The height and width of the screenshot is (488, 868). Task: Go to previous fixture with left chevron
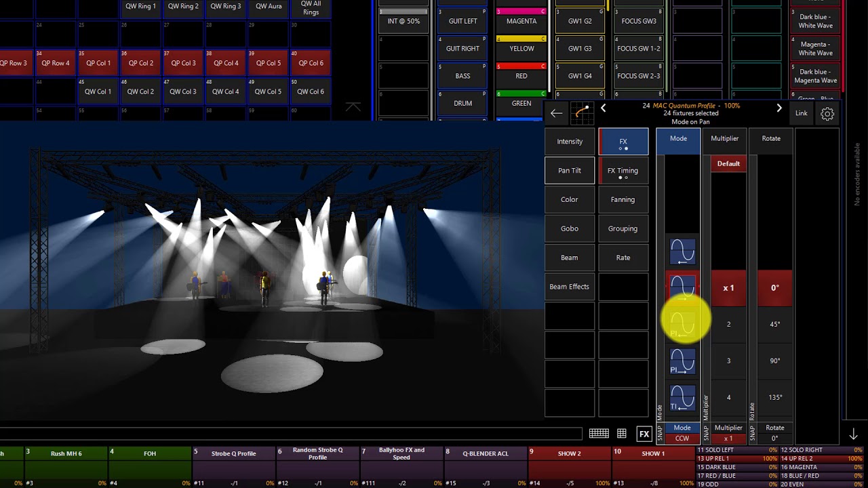click(603, 108)
